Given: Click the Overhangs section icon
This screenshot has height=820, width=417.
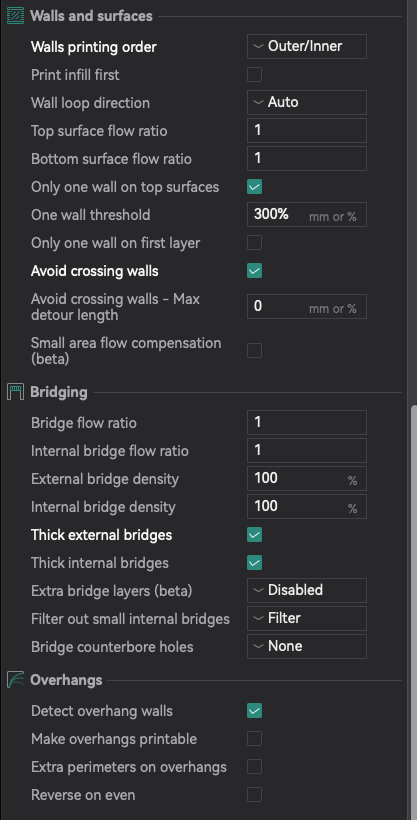Looking at the screenshot, I should point(15,679).
